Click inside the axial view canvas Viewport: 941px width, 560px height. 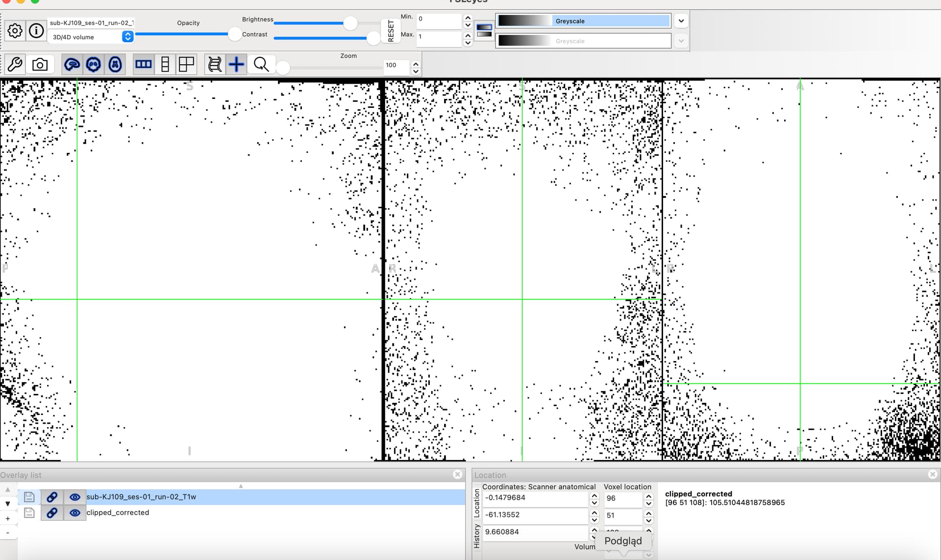pos(801,270)
